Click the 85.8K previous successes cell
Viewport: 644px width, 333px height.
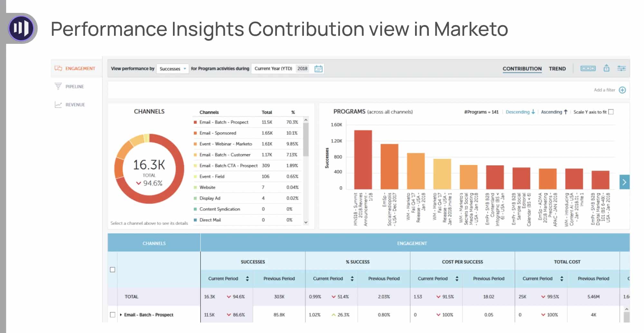pos(279,315)
